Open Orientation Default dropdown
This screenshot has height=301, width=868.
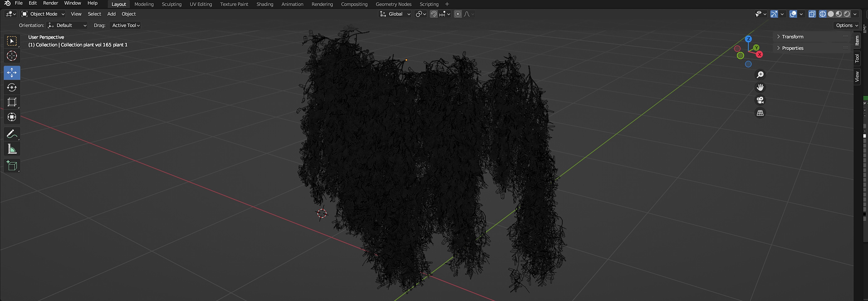tap(67, 25)
